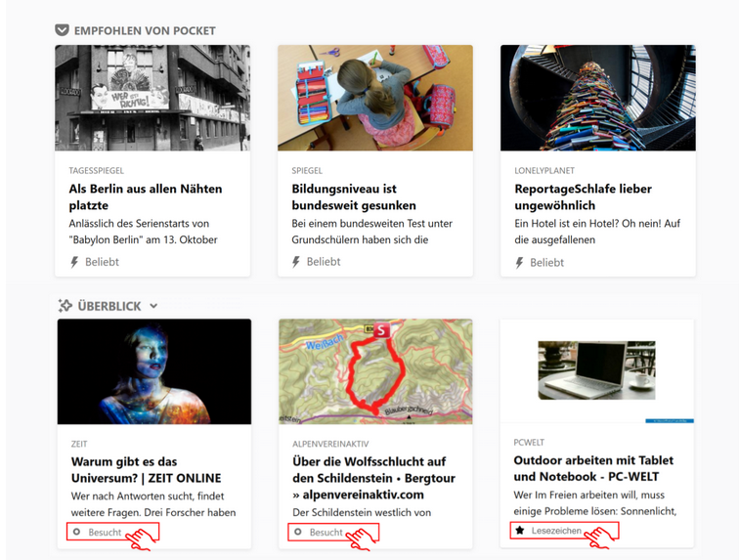Image resolution: width=739 pixels, height=560 pixels.
Task: Open the Überblick section header
Action: (109, 306)
